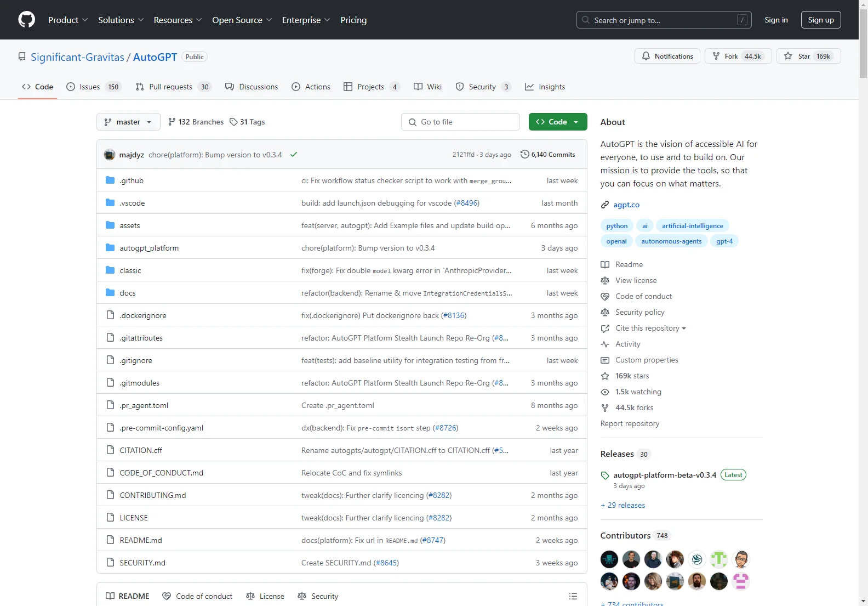
Task: Open the Insights tab
Action: pos(545,87)
